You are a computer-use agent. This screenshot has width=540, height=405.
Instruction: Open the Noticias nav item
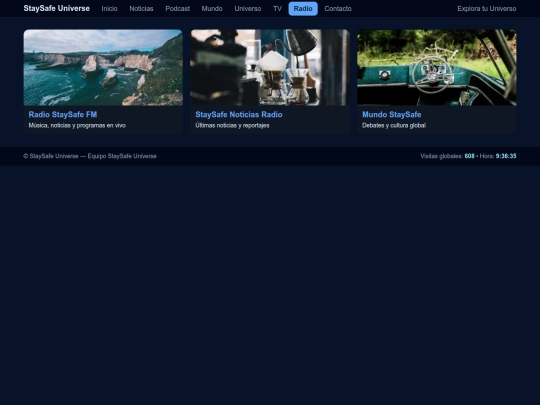141,9
